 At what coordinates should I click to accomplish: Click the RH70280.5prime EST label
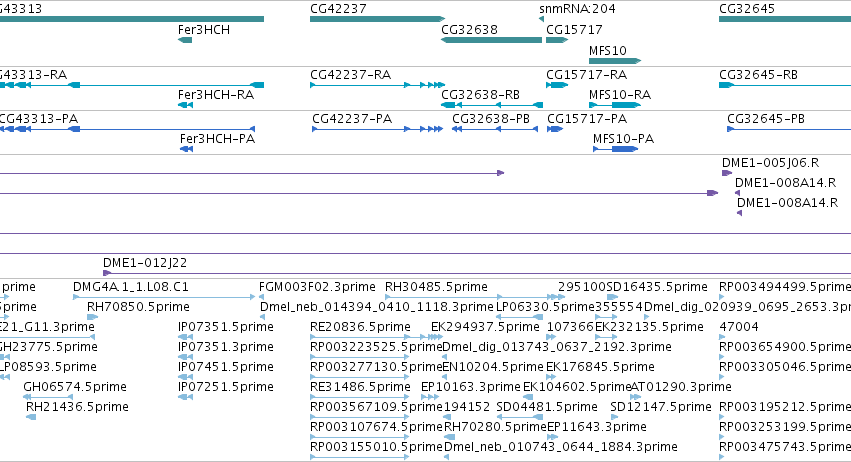tap(495, 427)
